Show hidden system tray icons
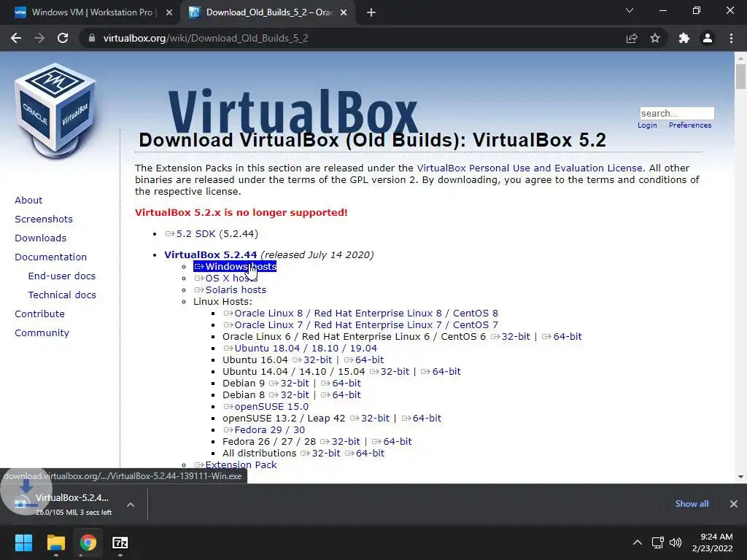Image resolution: width=747 pixels, height=560 pixels. [x=637, y=542]
